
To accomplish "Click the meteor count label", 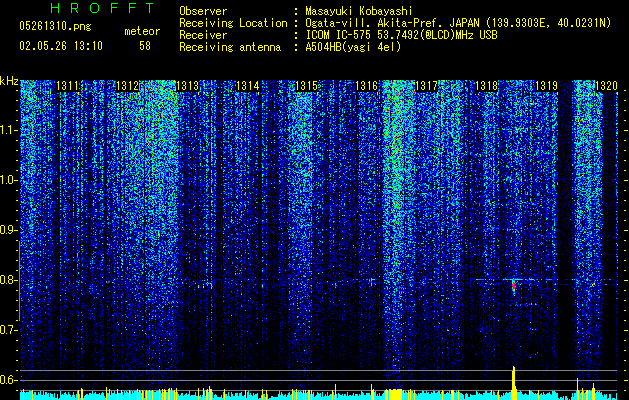I will point(142,31).
